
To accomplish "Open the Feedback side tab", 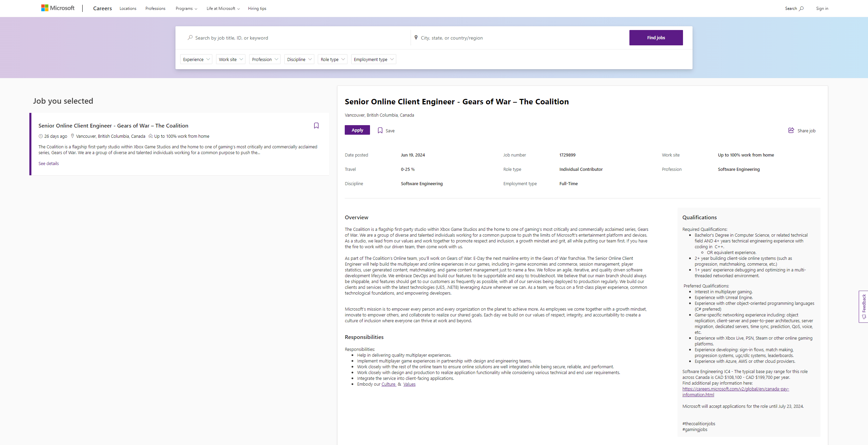I will 864,306.
